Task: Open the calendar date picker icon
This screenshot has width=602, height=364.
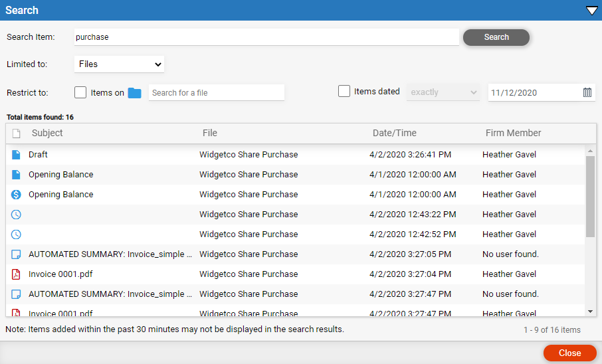Action: pyautogui.click(x=587, y=92)
